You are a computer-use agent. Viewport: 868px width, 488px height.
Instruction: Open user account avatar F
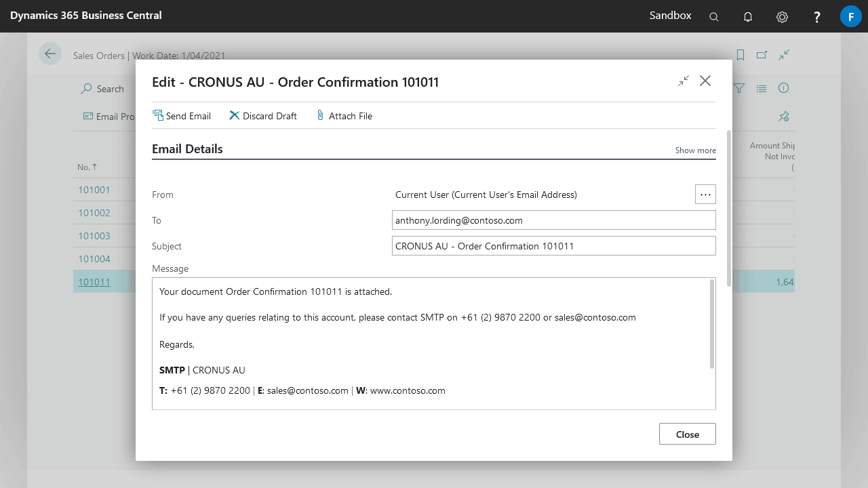tap(850, 16)
